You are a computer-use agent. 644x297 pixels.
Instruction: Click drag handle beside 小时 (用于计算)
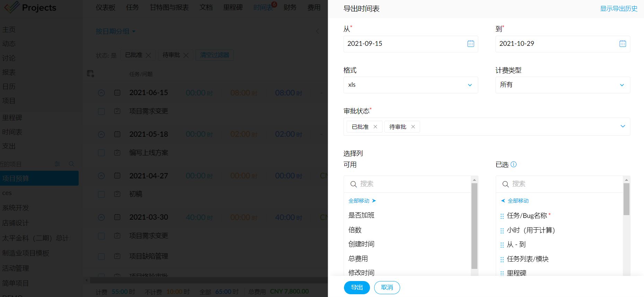click(x=502, y=231)
